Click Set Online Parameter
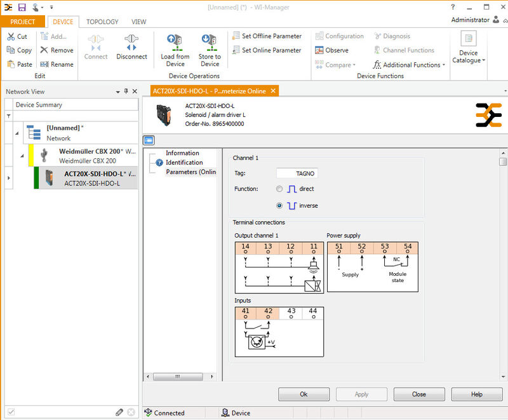The height and width of the screenshot is (420, 508). 267,50
